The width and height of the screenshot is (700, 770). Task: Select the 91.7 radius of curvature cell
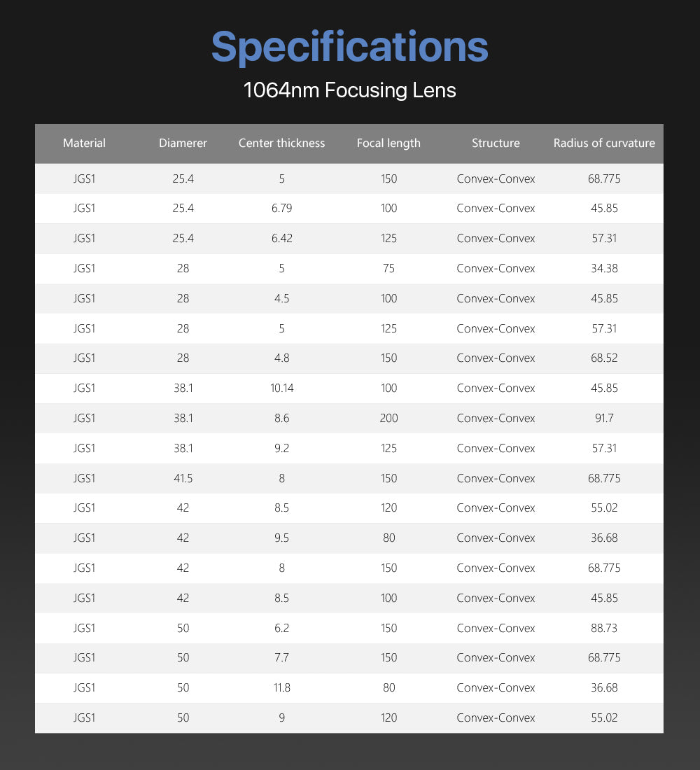pos(604,419)
